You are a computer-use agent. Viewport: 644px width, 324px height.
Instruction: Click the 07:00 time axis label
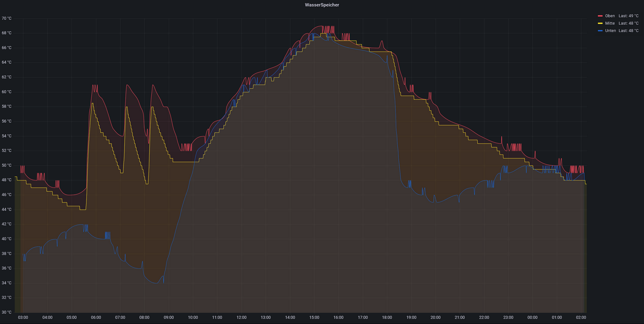(120, 318)
